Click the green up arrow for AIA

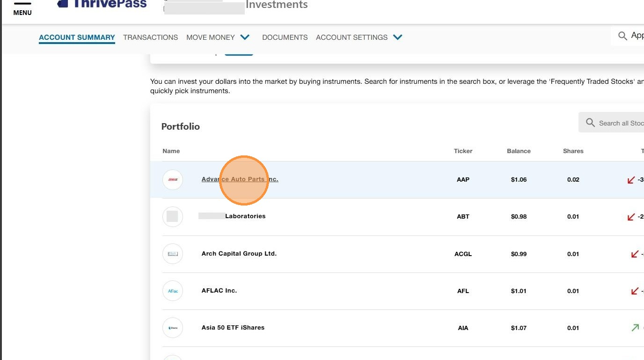[x=635, y=328]
